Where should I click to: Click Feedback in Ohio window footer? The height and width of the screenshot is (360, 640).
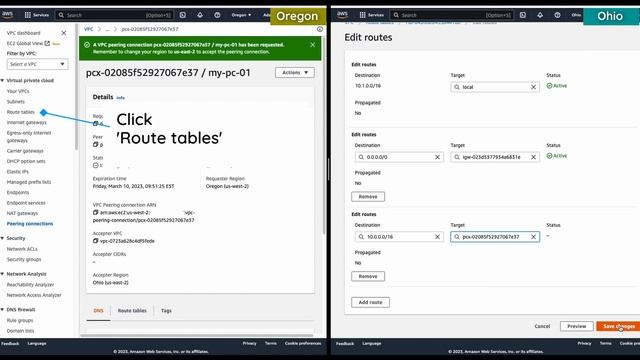[345, 343]
